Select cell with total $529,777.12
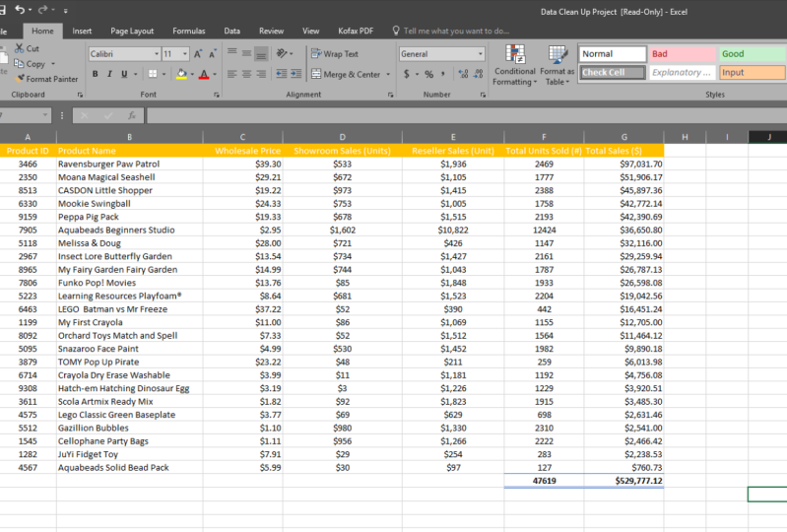This screenshot has width=787, height=532. coord(623,481)
